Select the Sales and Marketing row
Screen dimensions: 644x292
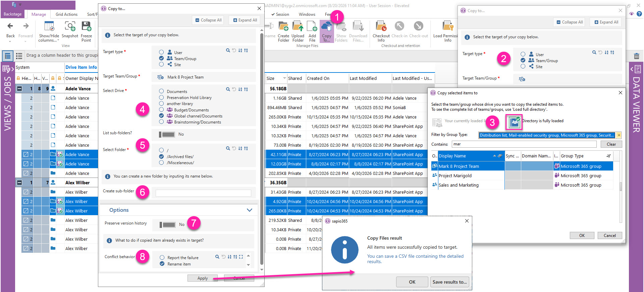tap(522, 185)
